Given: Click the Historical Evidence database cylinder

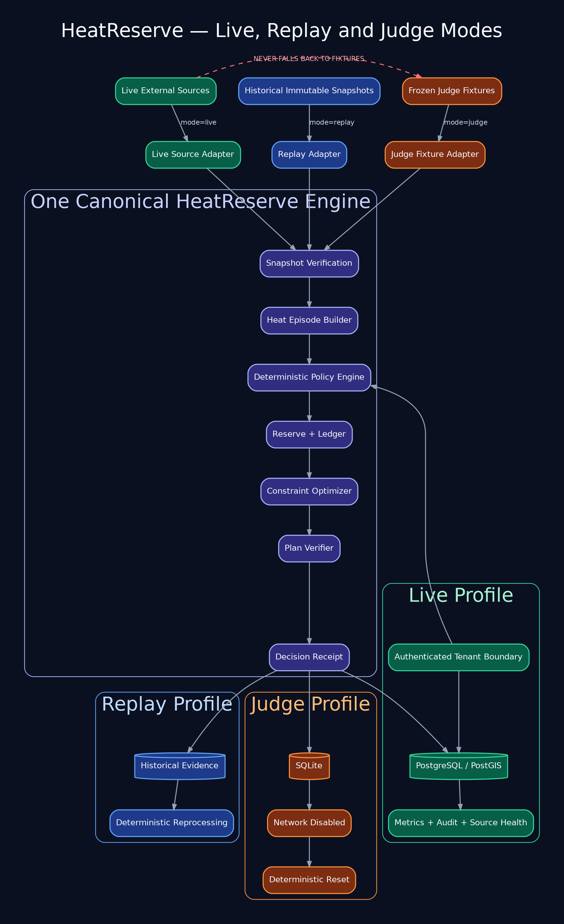Looking at the screenshot, I should click(x=180, y=766).
